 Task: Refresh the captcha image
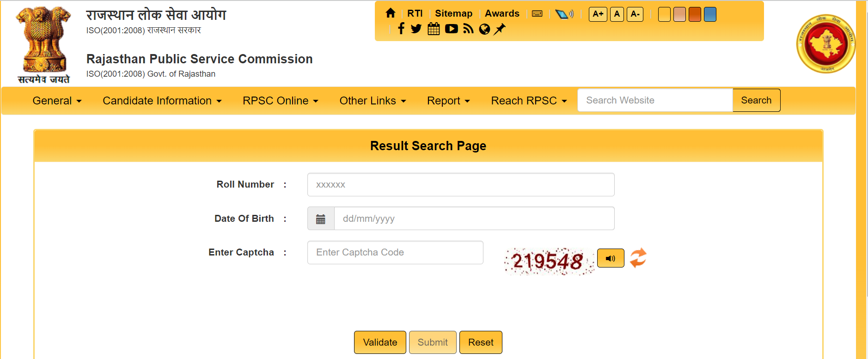pos(638,258)
